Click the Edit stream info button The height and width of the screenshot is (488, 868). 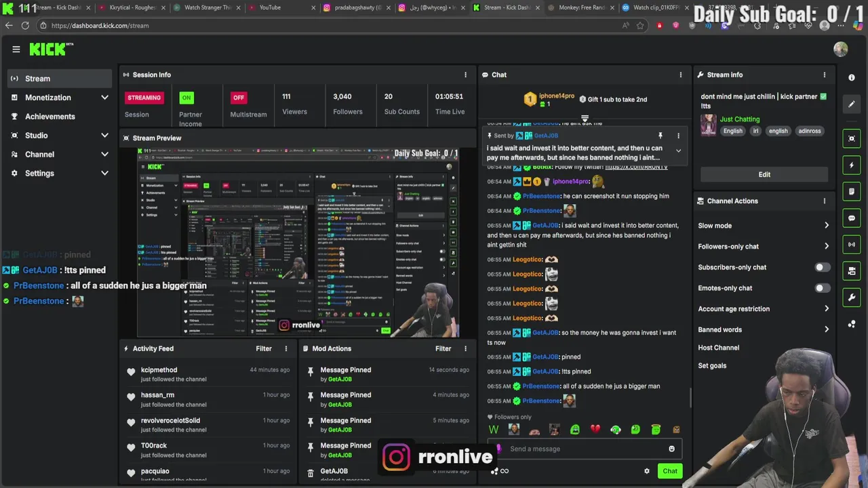point(764,174)
